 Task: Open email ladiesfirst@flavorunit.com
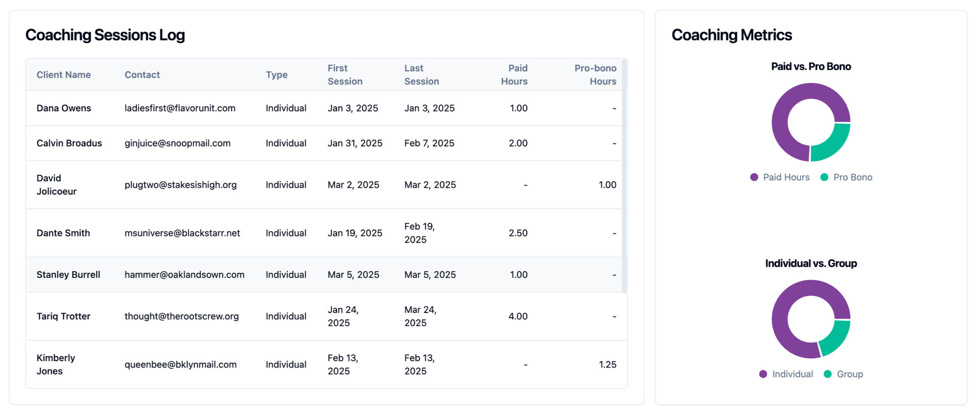[180, 108]
